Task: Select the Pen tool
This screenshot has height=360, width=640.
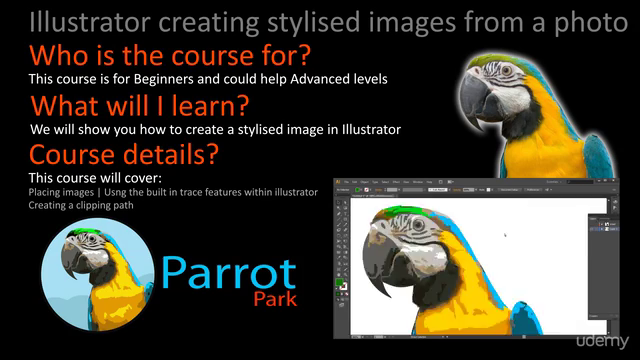Action: pos(338,213)
